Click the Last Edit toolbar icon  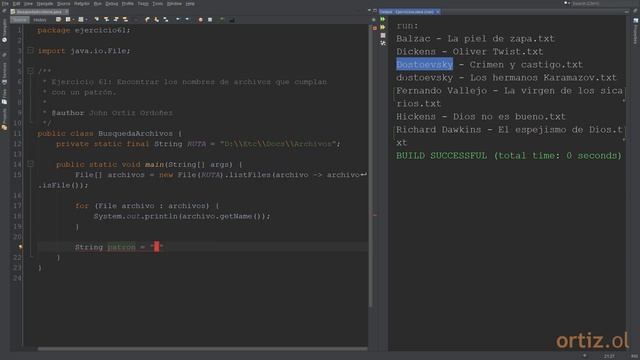coord(58,19)
